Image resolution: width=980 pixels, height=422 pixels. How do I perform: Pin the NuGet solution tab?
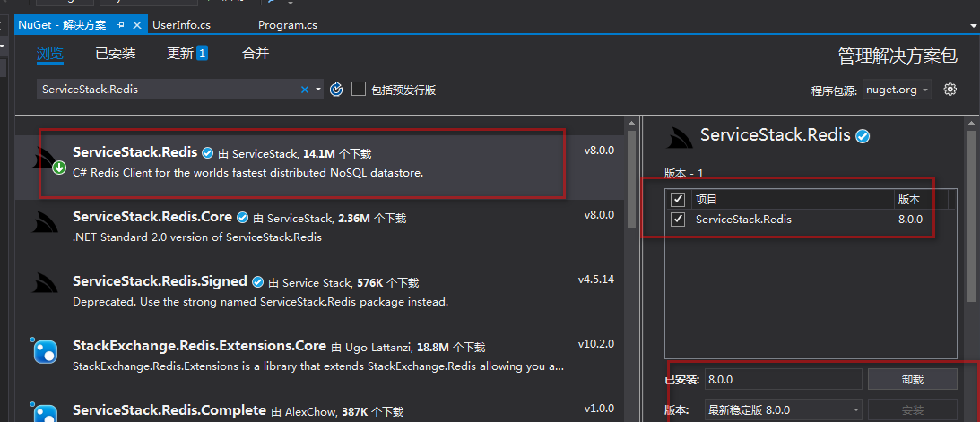(121, 25)
